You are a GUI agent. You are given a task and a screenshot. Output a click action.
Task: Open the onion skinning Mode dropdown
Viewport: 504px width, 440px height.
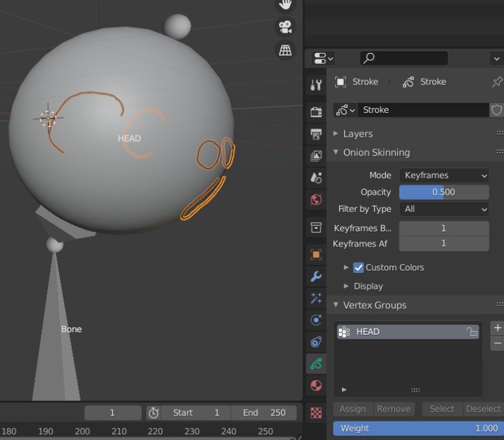point(444,175)
